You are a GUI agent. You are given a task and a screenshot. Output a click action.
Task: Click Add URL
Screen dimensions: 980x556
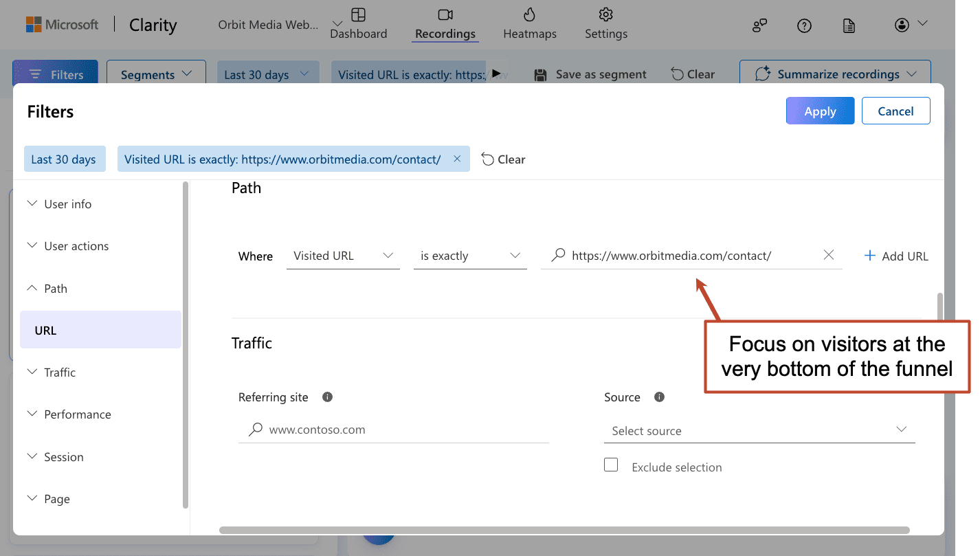[895, 256]
